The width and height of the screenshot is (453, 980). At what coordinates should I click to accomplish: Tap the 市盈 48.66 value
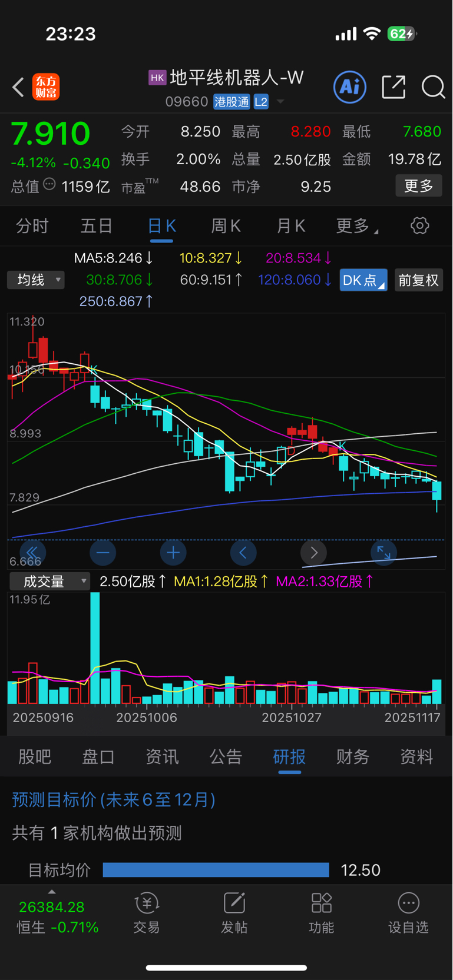tap(200, 187)
